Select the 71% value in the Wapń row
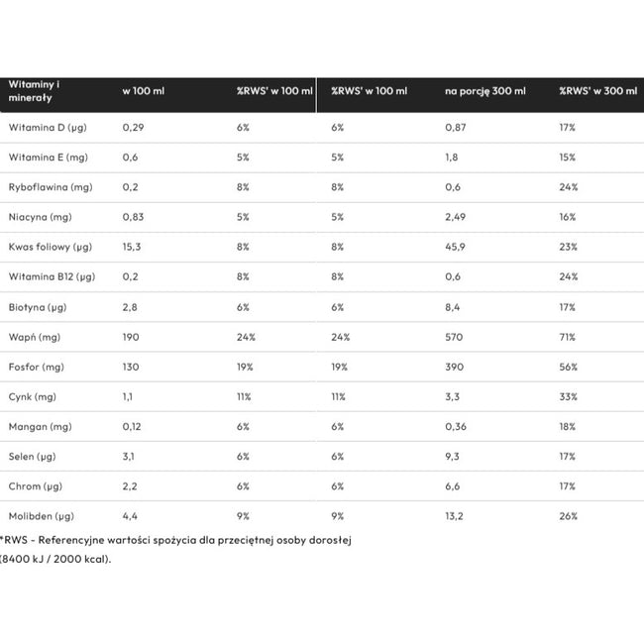 pos(568,337)
